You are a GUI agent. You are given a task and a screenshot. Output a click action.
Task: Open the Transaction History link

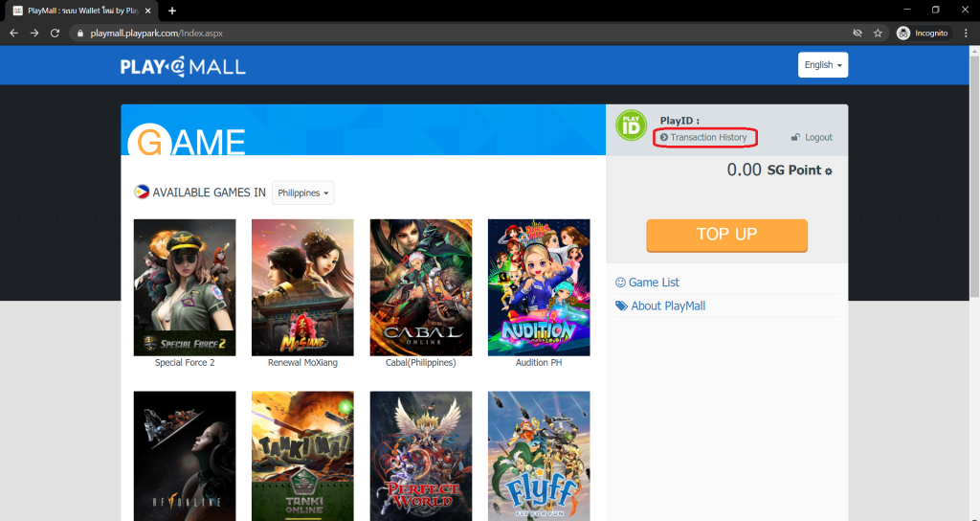[x=707, y=138]
